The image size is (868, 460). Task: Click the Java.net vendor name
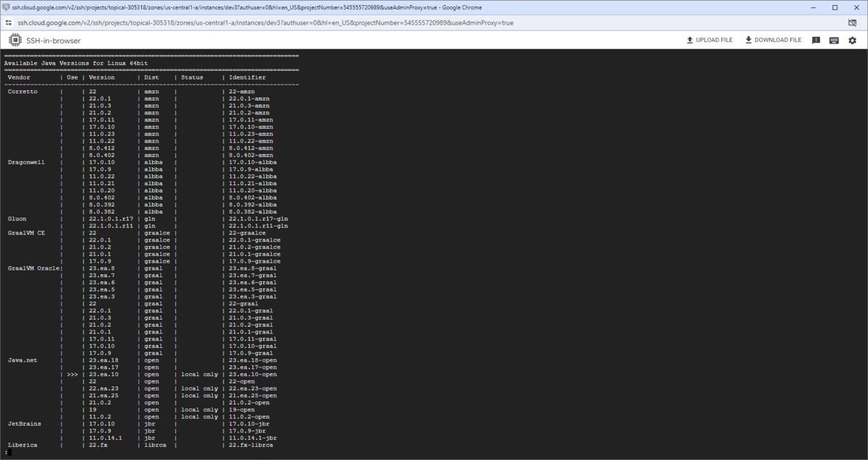(23, 360)
